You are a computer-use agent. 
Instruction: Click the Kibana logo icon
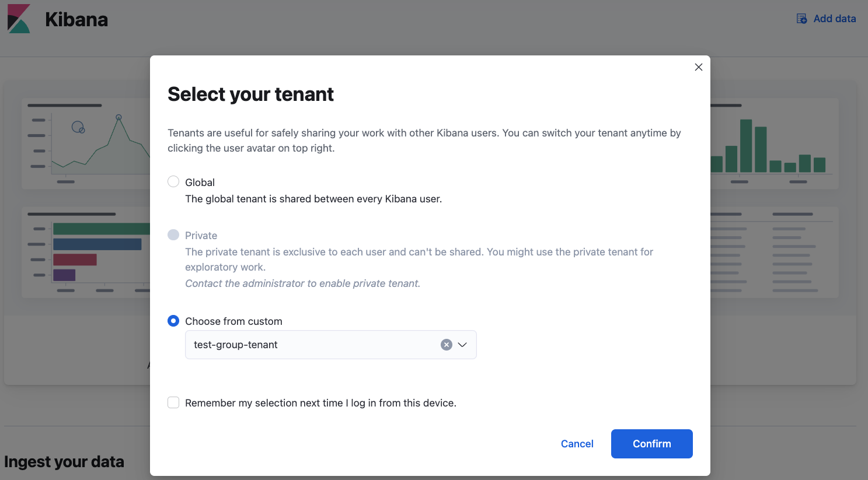pos(18,18)
